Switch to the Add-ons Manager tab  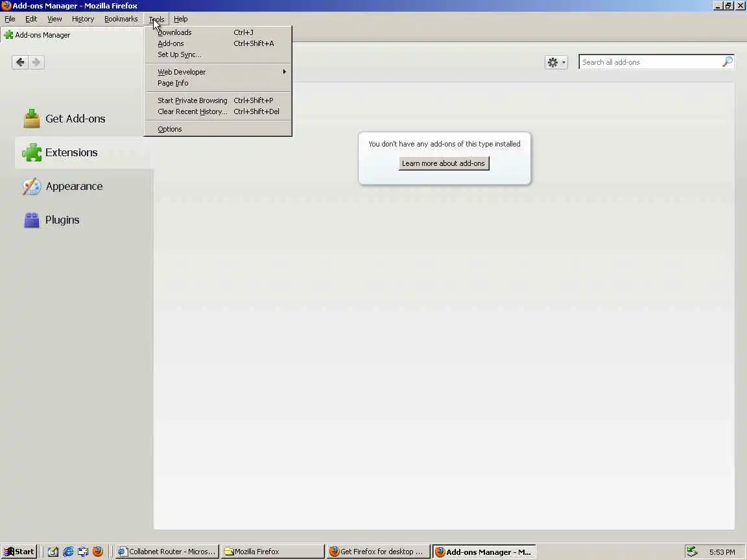pyautogui.click(x=71, y=35)
